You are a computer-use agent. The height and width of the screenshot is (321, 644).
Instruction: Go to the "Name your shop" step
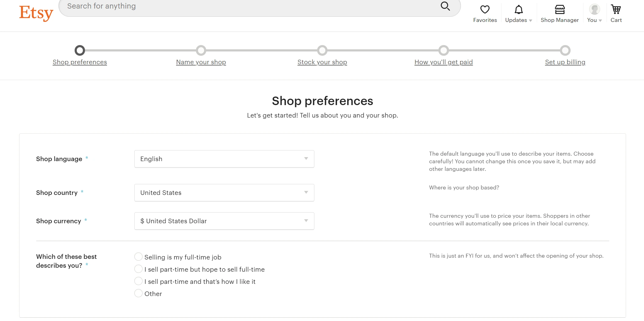point(201,62)
